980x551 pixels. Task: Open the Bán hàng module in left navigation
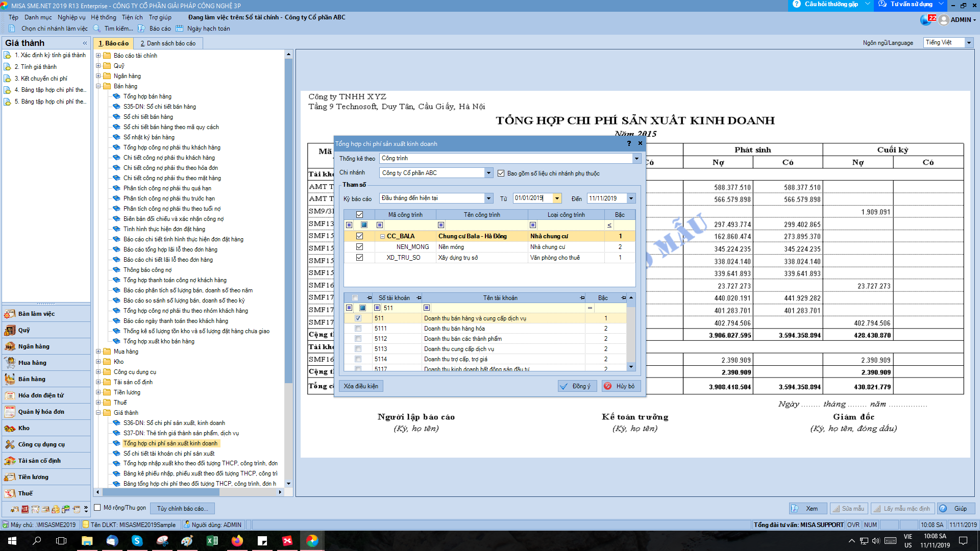click(x=46, y=379)
